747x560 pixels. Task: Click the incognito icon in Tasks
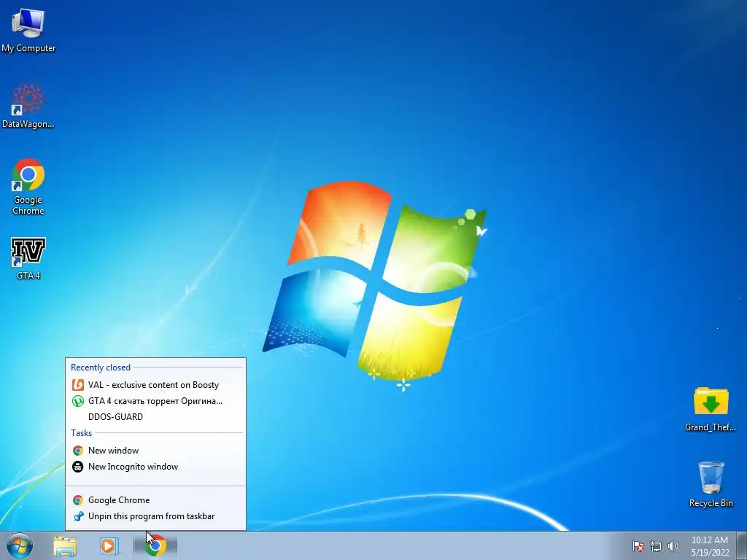click(77, 467)
